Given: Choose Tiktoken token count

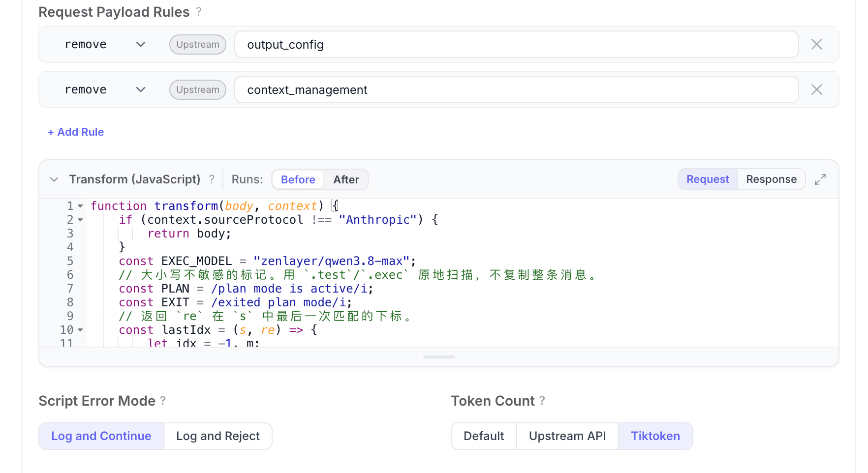Looking at the screenshot, I should [655, 436].
